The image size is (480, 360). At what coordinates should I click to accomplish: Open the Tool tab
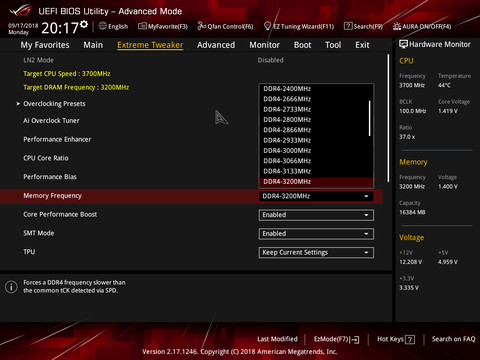pos(333,45)
